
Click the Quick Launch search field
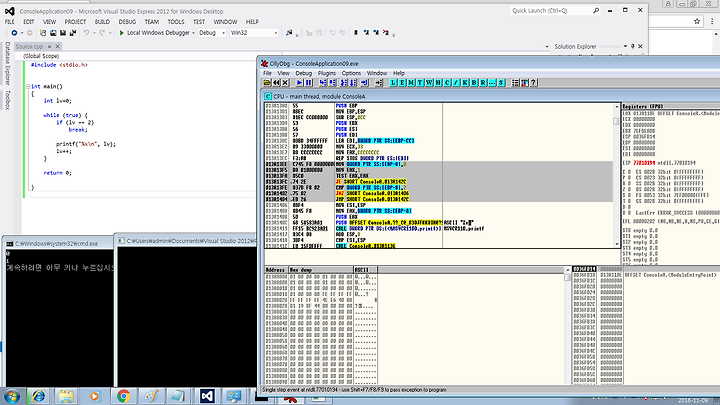pos(555,10)
